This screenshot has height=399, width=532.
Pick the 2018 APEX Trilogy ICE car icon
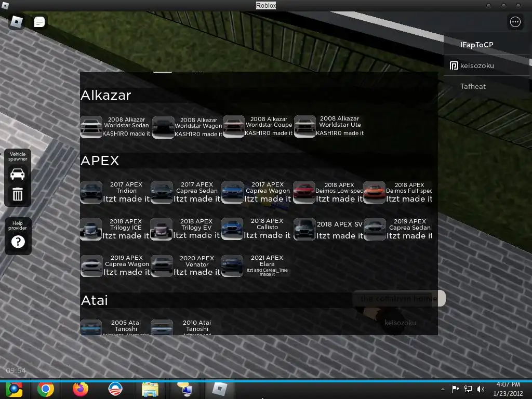point(91,229)
